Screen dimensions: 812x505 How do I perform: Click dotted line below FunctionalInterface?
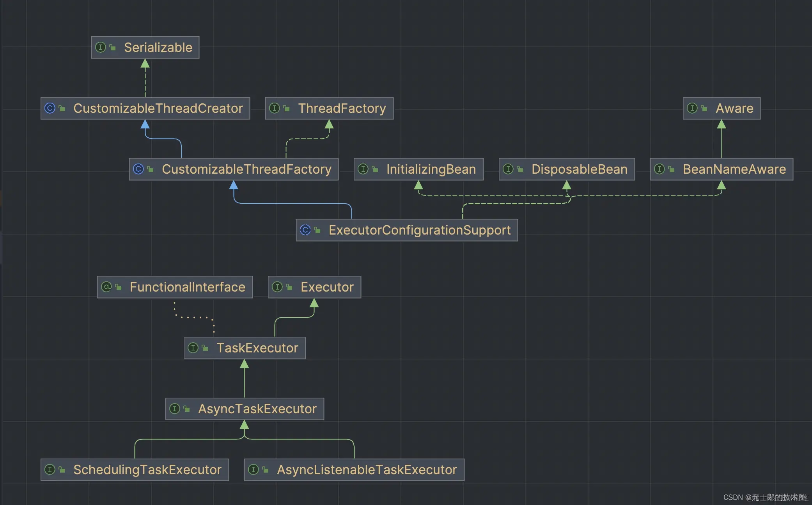coord(194,317)
